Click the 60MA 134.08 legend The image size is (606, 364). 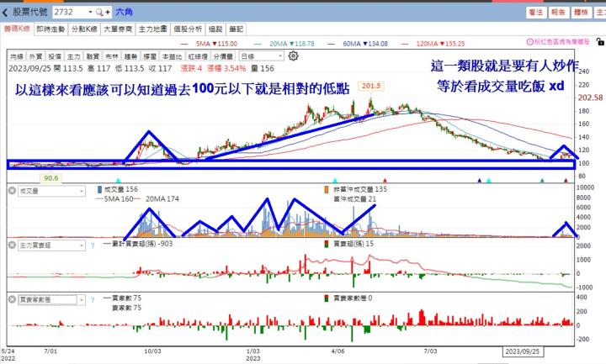coord(358,44)
